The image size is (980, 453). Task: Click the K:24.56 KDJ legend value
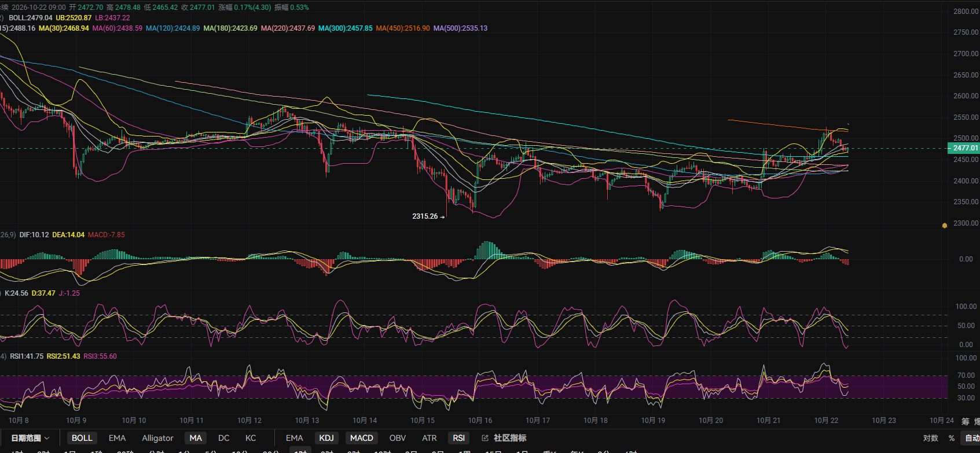[16, 293]
